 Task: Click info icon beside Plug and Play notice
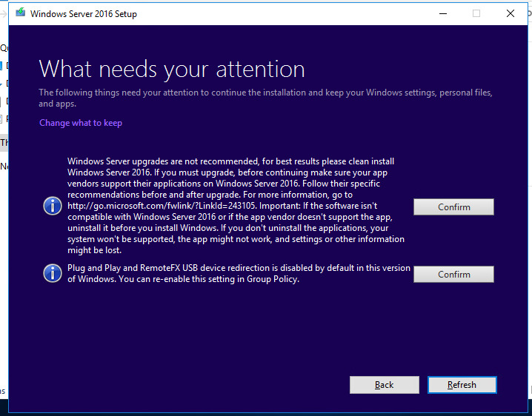[x=53, y=273]
